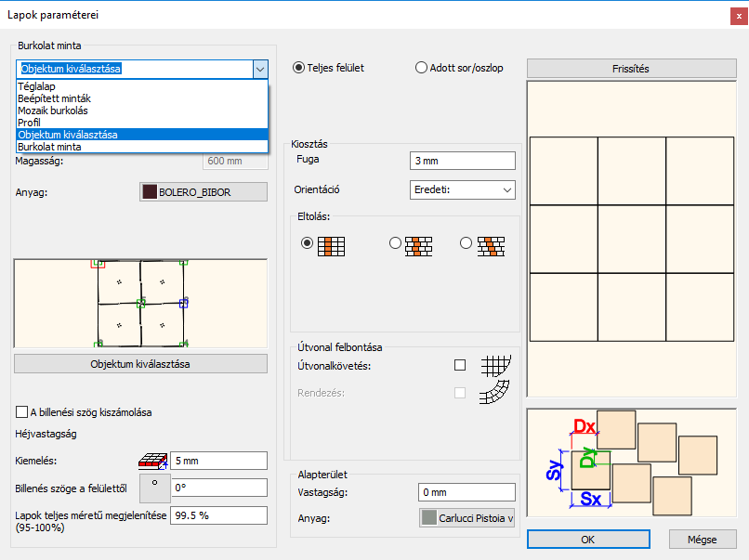Open the BOLERO_BIBOR material button
This screenshot has width=749, height=560.
coord(204,192)
